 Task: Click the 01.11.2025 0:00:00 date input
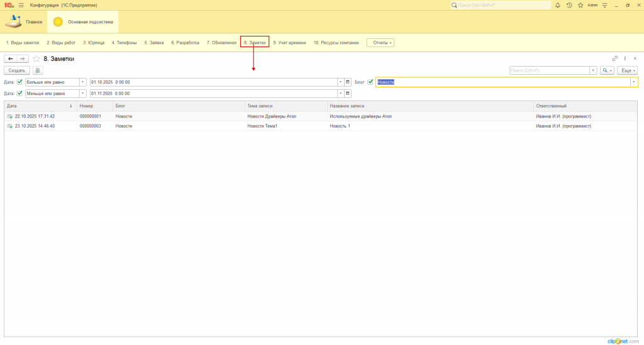point(214,94)
